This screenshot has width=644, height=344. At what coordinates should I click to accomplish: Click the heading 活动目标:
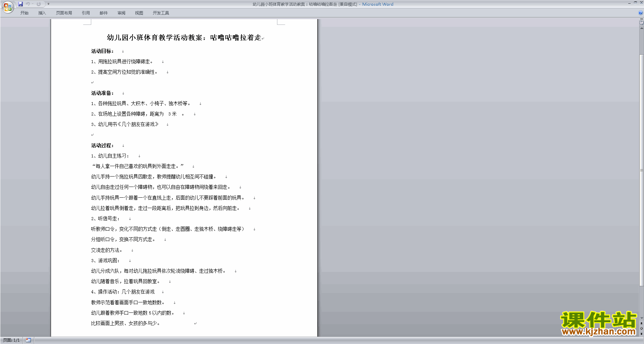(x=102, y=51)
